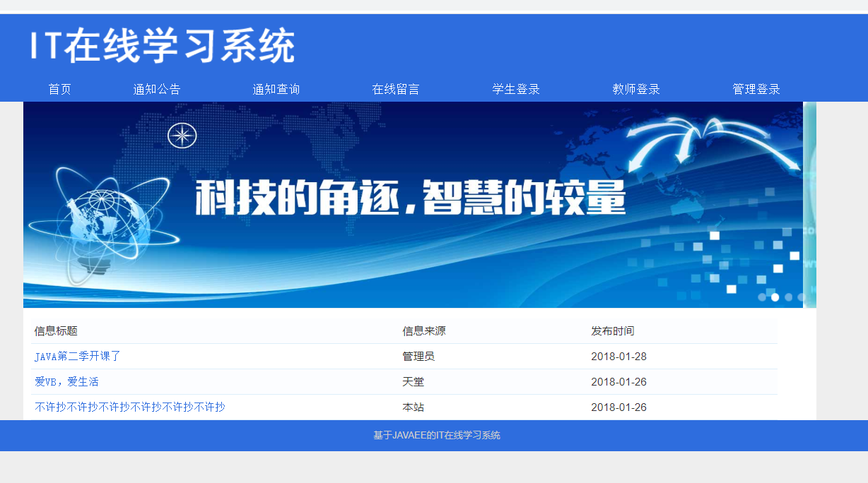Select the active white carousel dot
Screen dimensions: 868x483
775,297
